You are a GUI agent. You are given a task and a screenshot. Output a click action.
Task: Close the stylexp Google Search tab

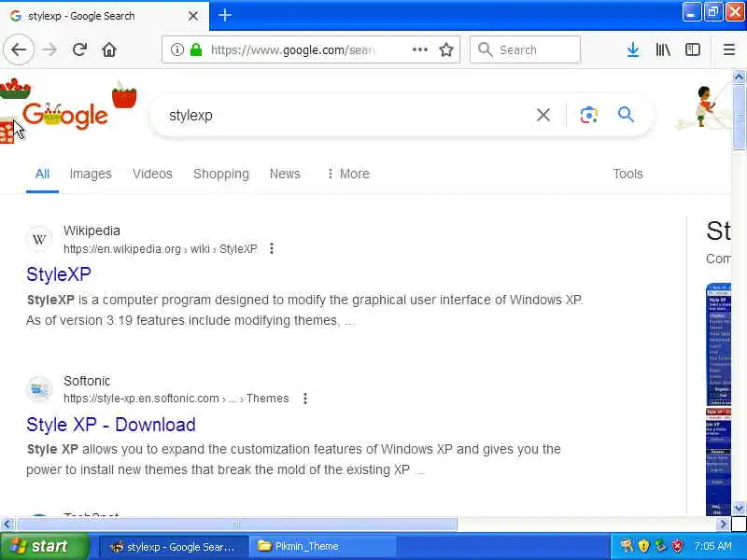(x=193, y=16)
